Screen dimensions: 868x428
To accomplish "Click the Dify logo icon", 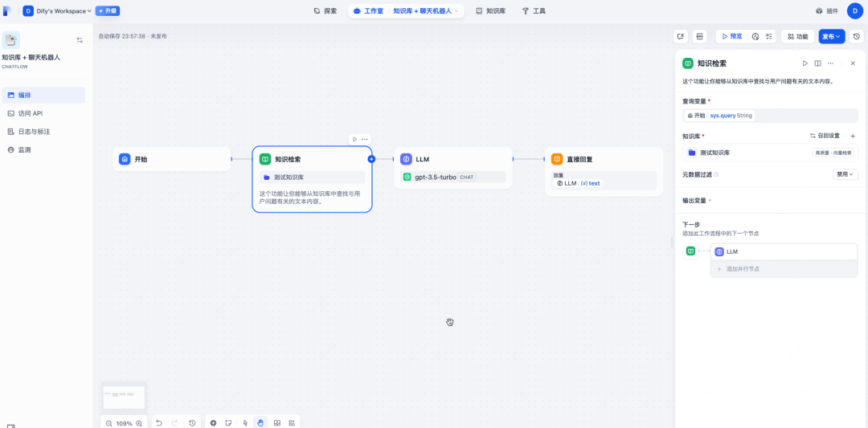I will [7, 10].
